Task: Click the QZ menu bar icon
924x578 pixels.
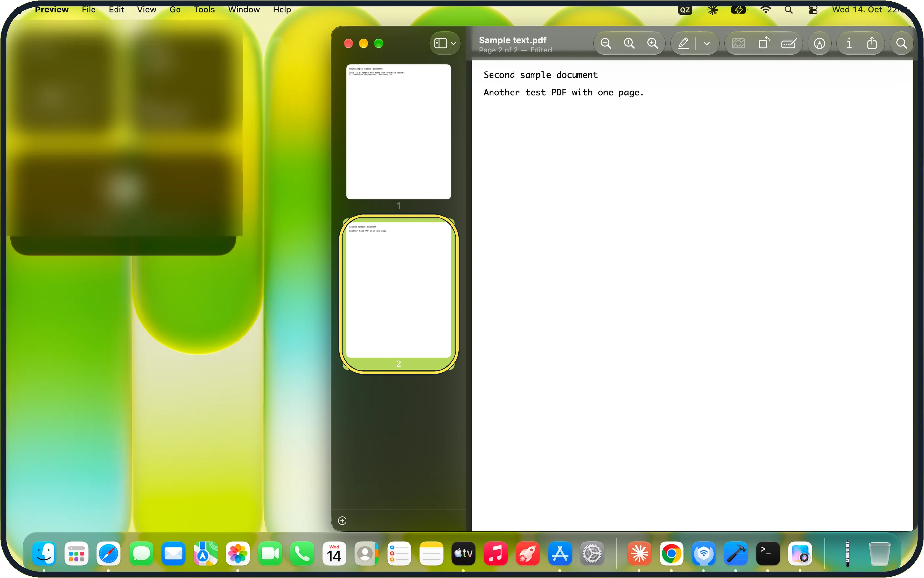Action: pos(685,10)
